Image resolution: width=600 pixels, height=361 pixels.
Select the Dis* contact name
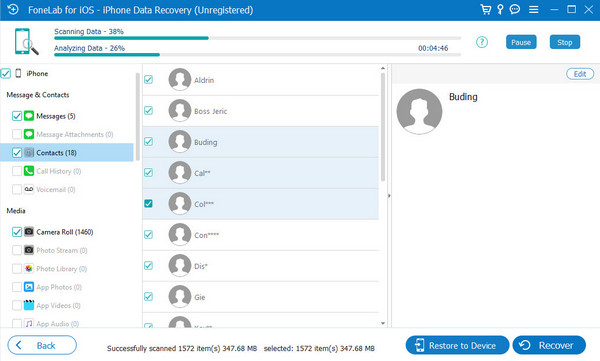[201, 266]
